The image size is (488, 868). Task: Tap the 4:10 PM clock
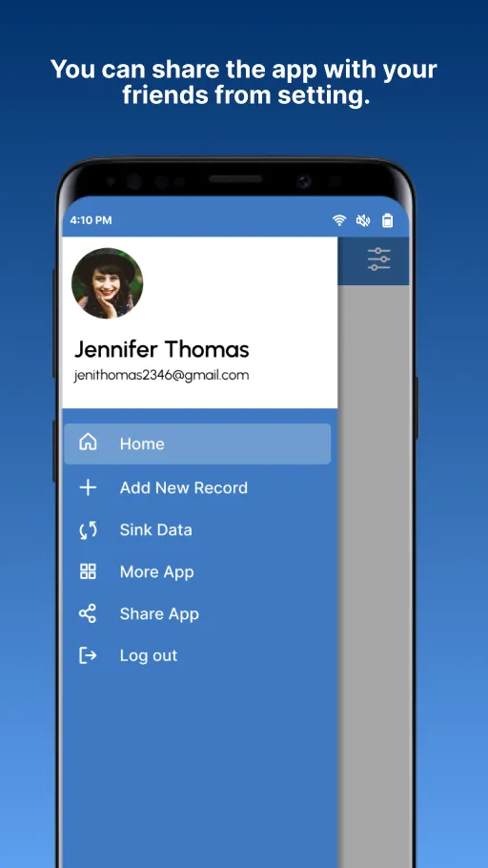click(x=91, y=220)
